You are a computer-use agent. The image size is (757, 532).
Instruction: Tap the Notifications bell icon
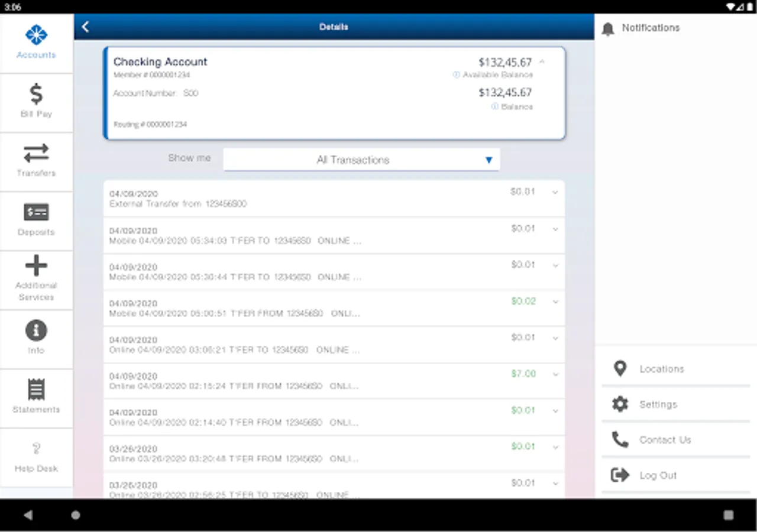click(608, 28)
